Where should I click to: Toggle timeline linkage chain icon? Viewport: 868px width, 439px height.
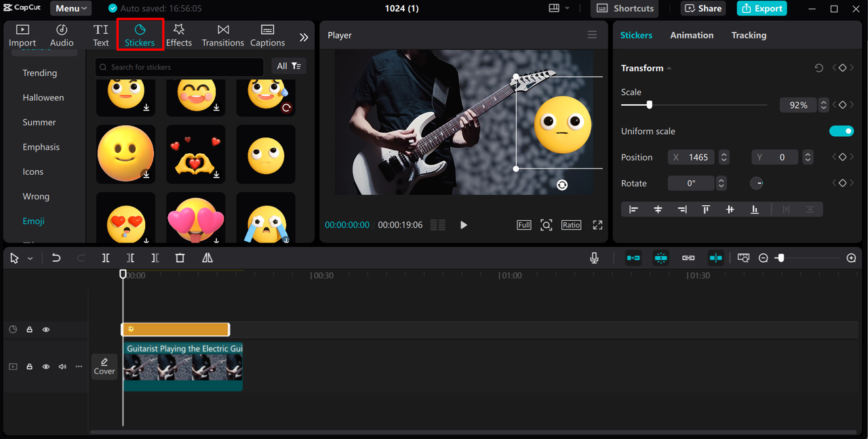pos(688,258)
